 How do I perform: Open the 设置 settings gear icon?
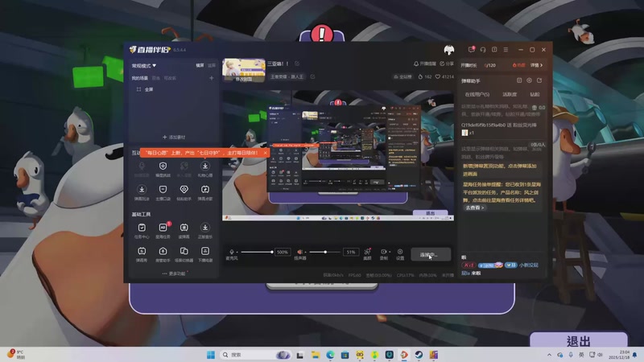400,252
